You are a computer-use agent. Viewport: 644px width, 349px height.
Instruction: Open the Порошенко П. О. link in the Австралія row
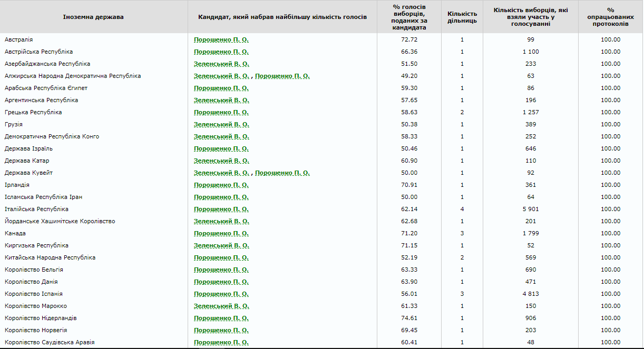tap(221, 39)
